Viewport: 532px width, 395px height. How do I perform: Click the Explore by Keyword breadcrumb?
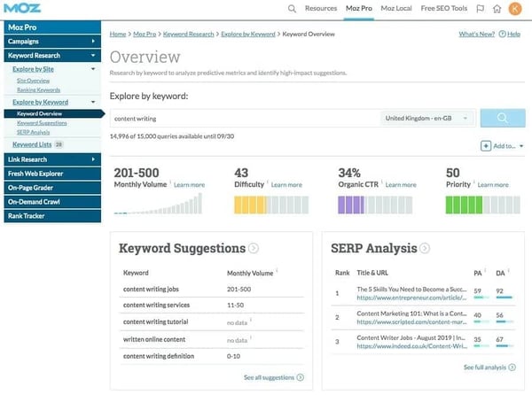point(248,35)
